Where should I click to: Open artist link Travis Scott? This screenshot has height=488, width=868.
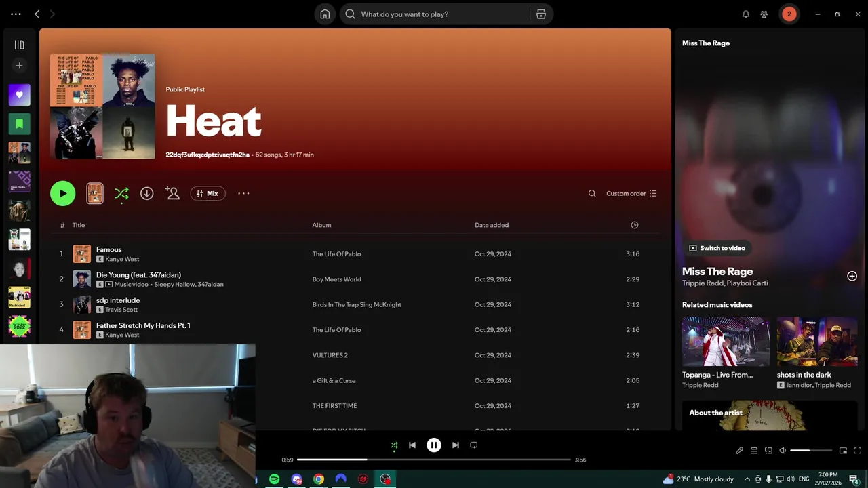click(x=121, y=310)
